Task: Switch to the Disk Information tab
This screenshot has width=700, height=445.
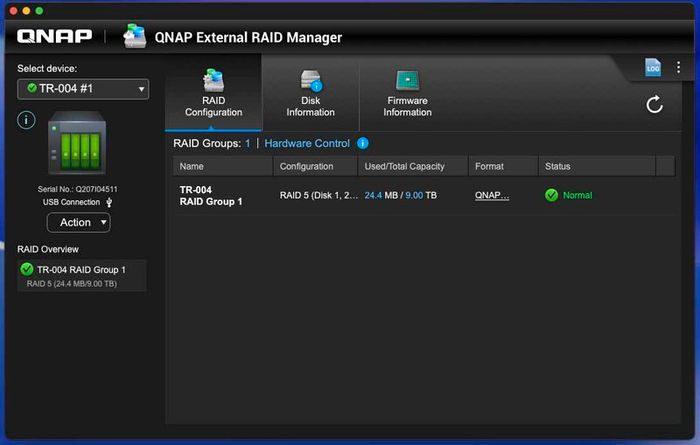Action: [x=311, y=94]
